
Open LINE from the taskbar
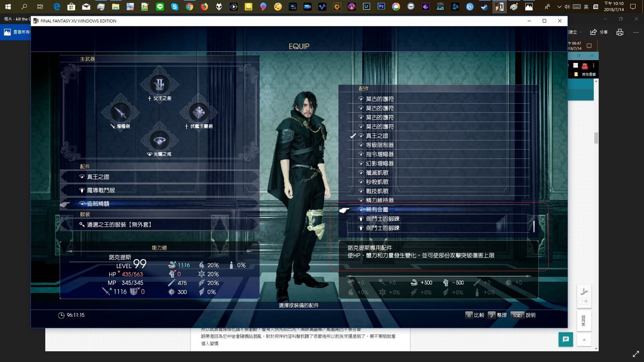pos(160,7)
